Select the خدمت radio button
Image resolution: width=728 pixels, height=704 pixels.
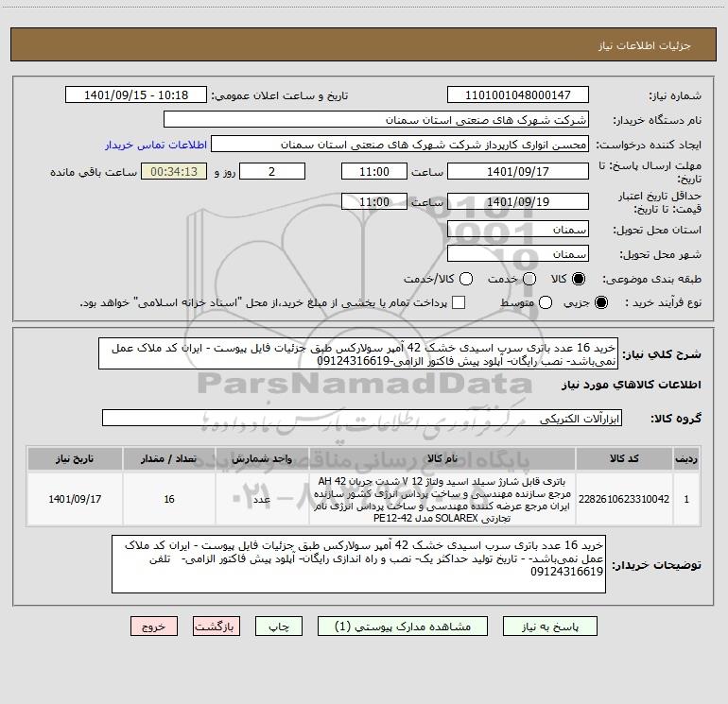tap(529, 279)
